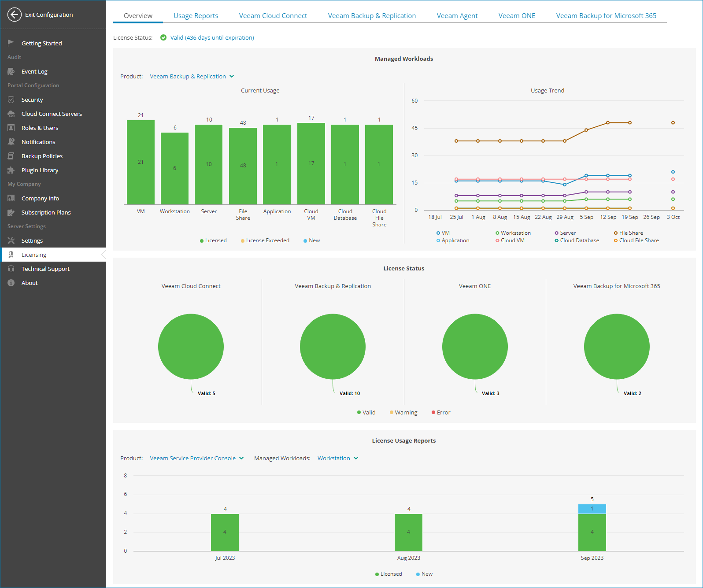The width and height of the screenshot is (703, 588).
Task: Toggle New legend in License Usage Reports
Action: [x=424, y=574]
